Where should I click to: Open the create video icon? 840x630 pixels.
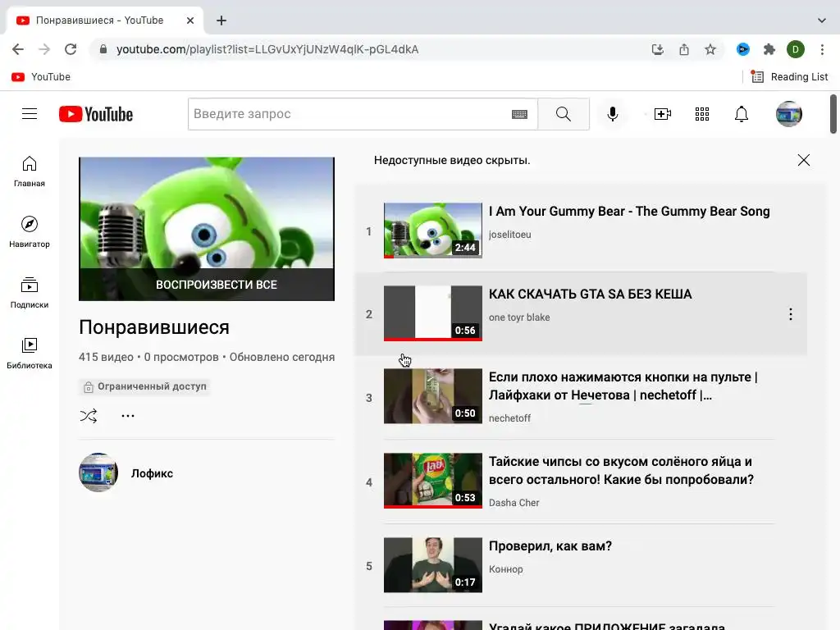pos(663,114)
